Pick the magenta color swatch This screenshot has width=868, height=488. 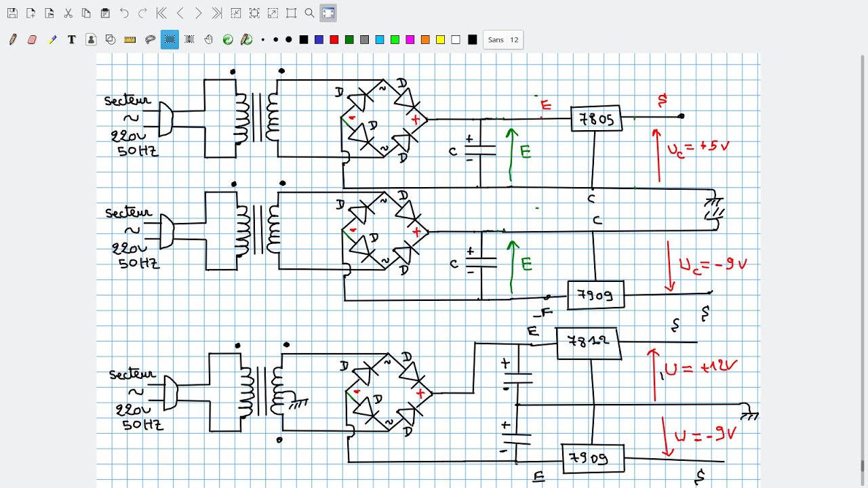[410, 40]
